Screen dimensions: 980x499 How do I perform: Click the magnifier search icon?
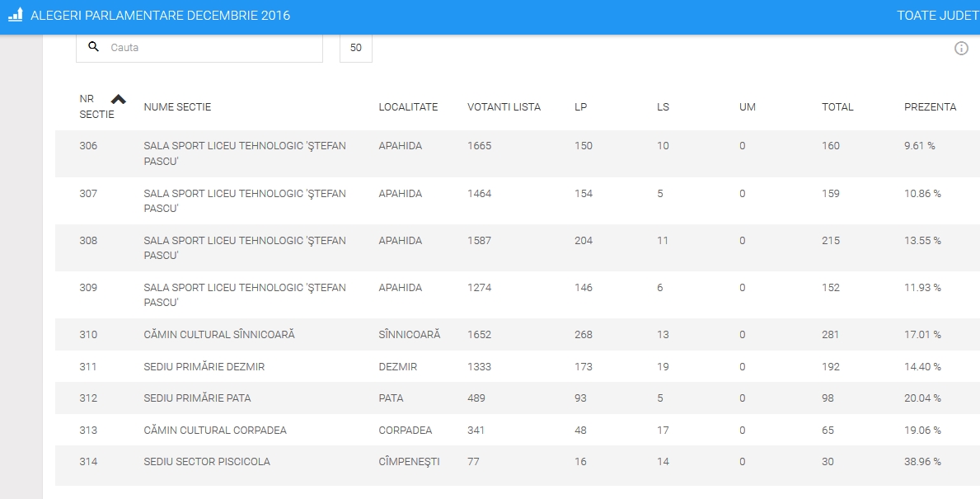point(94,47)
